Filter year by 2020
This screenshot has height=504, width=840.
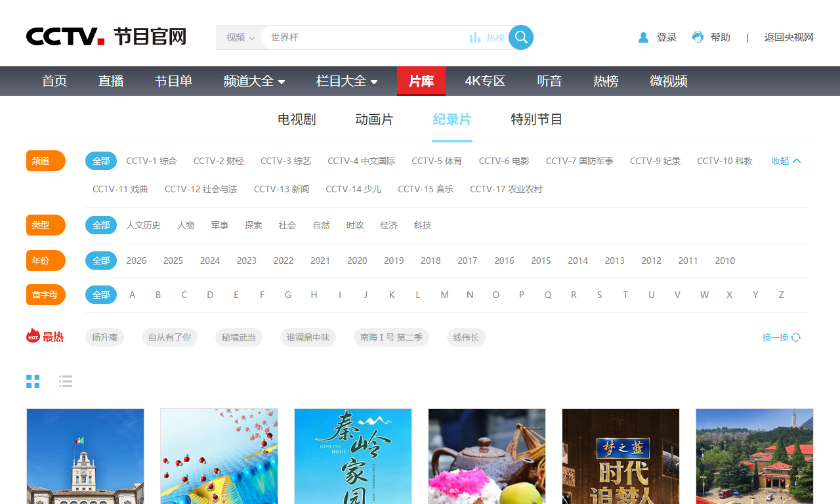tap(357, 261)
